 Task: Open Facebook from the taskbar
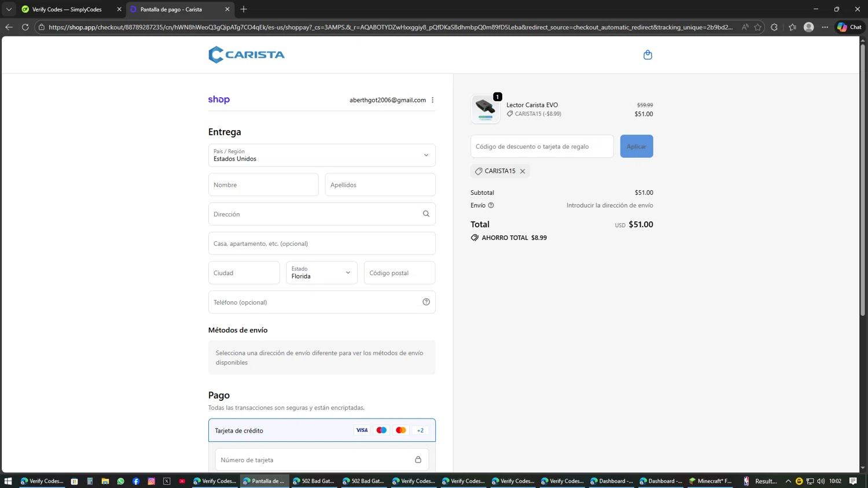(x=136, y=481)
